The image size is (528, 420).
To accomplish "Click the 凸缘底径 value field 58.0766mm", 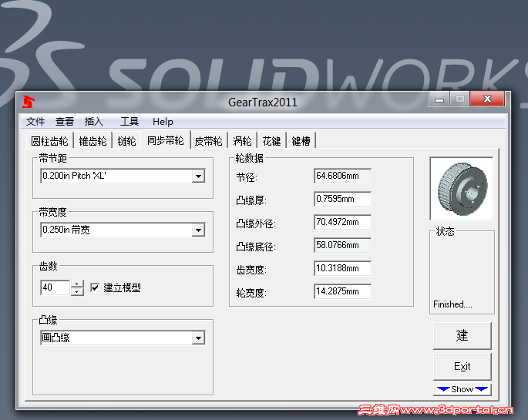I will (342, 245).
